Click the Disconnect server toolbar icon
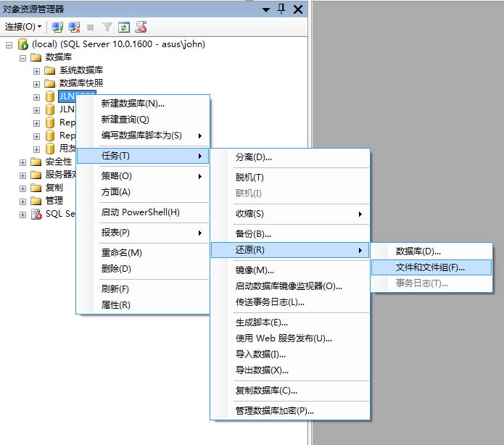 [x=74, y=27]
